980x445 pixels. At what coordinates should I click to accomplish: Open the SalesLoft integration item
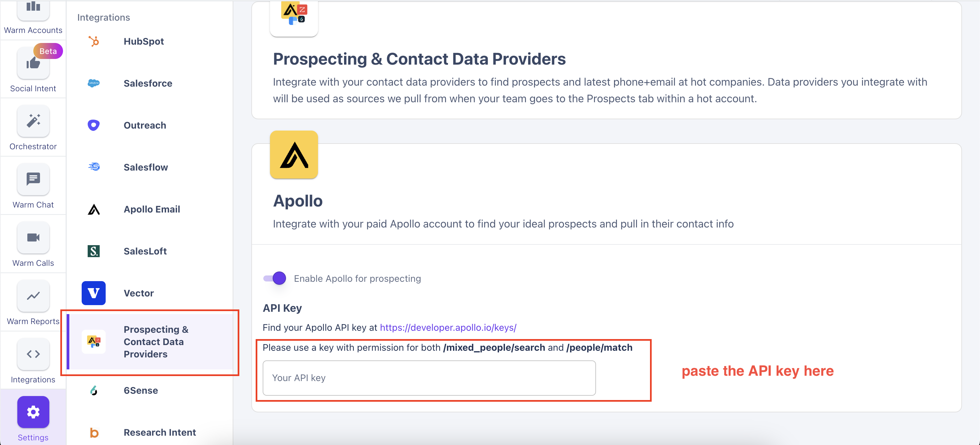tap(145, 251)
